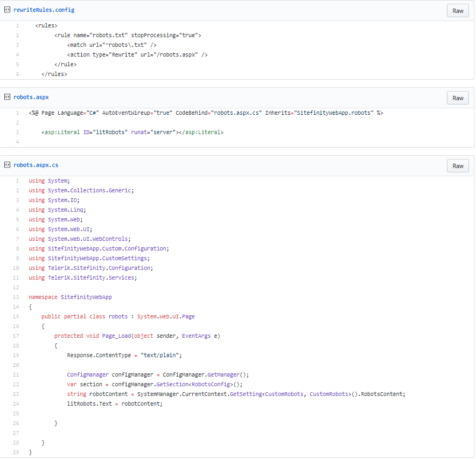Click 'public partial class robots' declaration
Screen dimensions: 476x459
pos(118,317)
